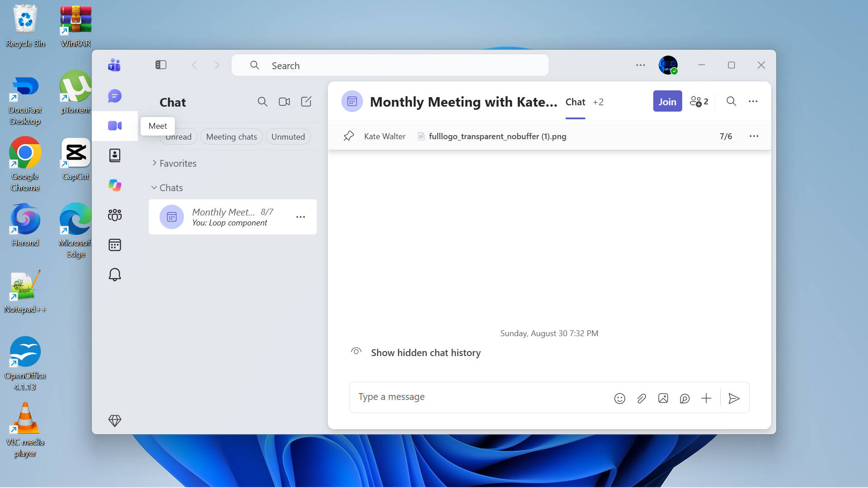Attach a file with paperclip icon

pyautogui.click(x=642, y=398)
